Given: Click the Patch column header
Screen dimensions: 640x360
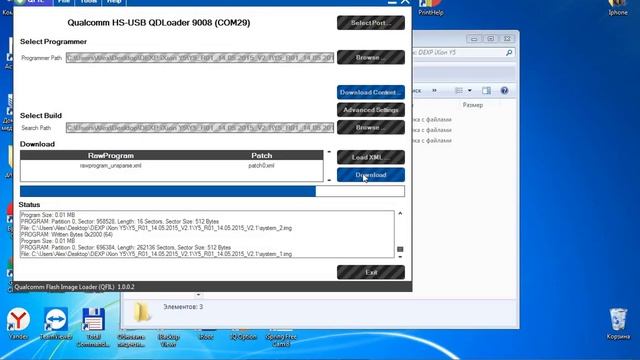Looking at the screenshot, I should (262, 156).
